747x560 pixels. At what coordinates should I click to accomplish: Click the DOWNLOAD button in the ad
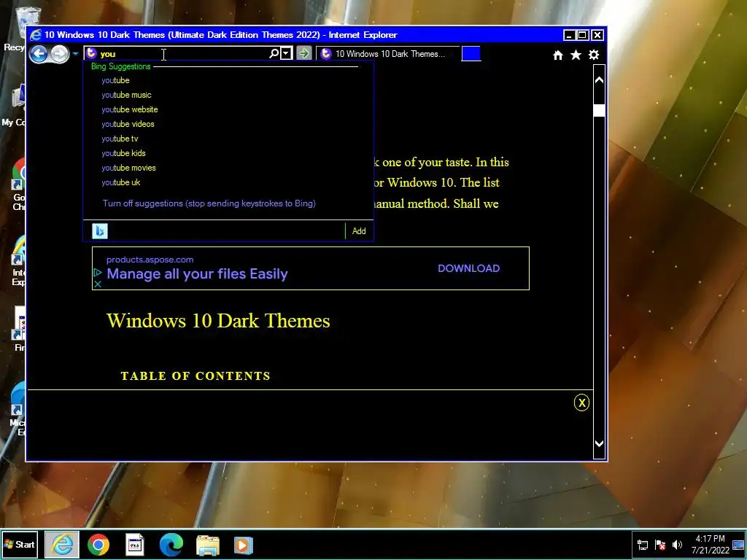(469, 268)
